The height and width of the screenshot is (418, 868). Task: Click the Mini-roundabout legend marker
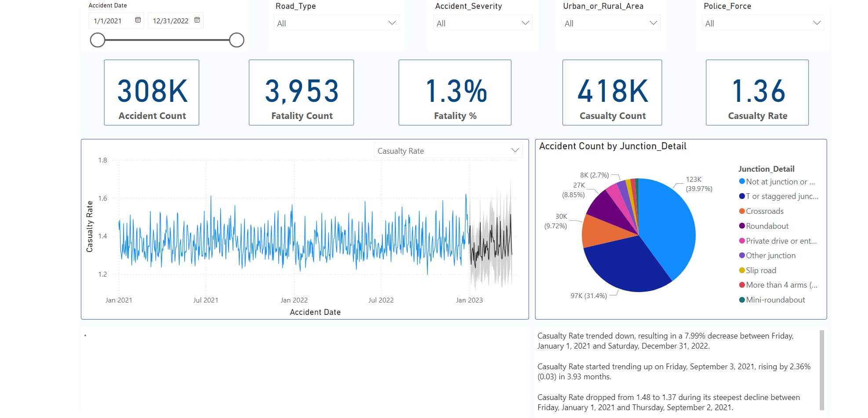pos(742,299)
